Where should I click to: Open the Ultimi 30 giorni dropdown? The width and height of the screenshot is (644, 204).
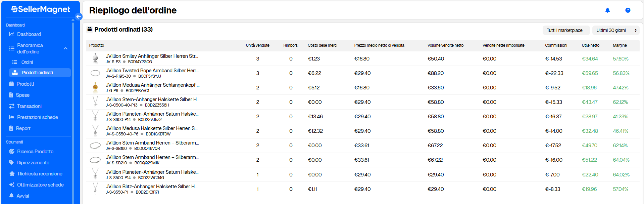[x=615, y=30]
